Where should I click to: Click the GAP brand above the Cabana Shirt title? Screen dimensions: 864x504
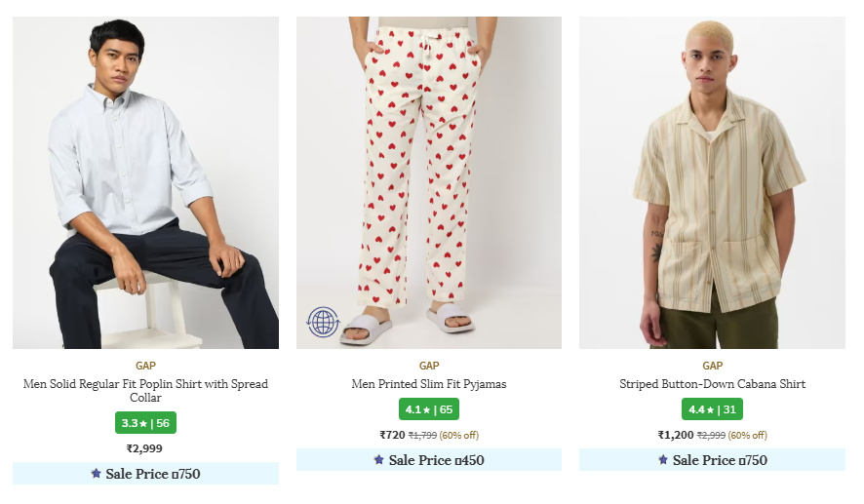click(712, 366)
